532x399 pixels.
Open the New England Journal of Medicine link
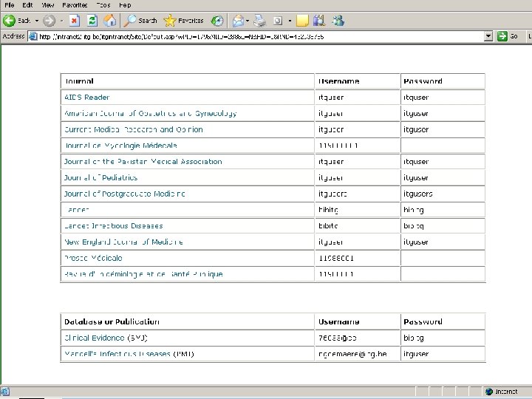(123, 242)
